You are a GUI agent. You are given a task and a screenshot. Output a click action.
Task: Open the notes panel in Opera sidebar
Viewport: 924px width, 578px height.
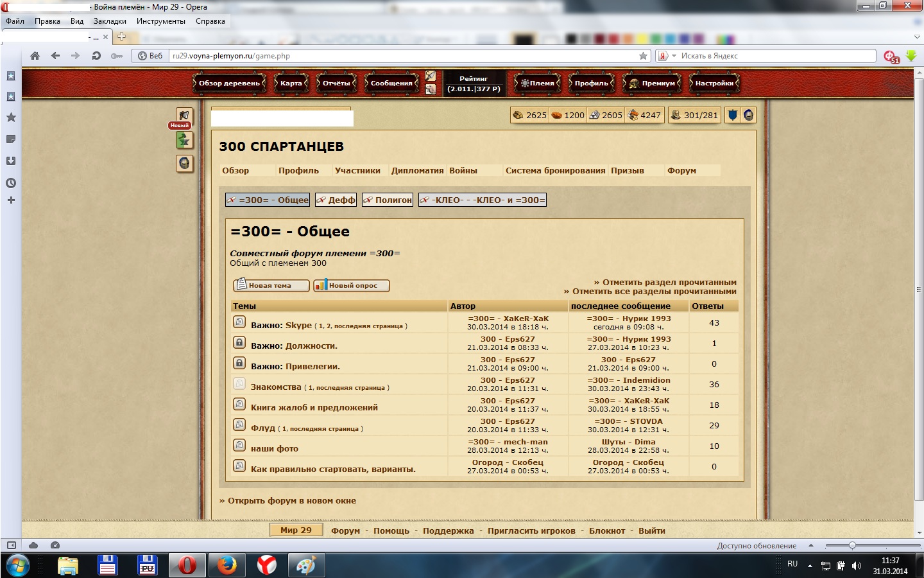click(11, 139)
